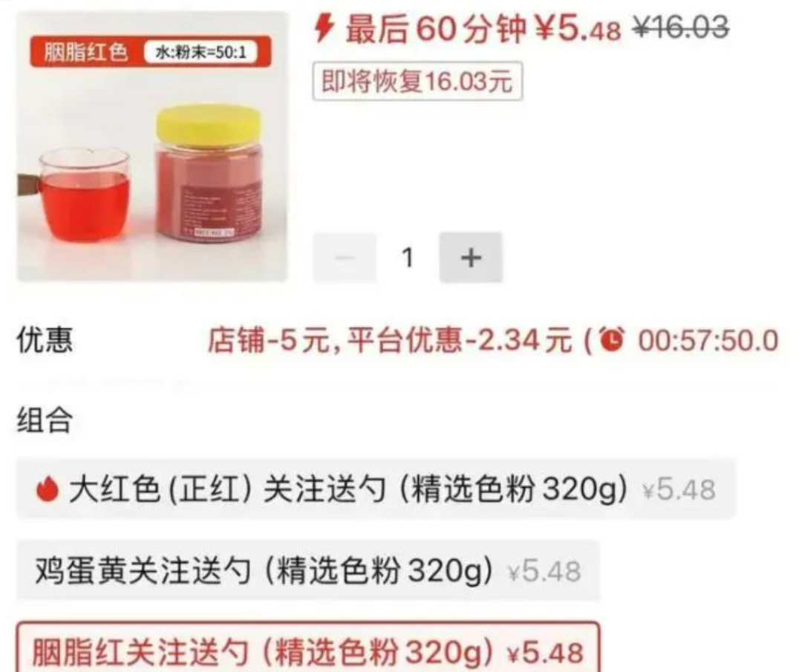Click the 胭脂红色 label on product image
The image size is (802, 672).
coord(85,52)
